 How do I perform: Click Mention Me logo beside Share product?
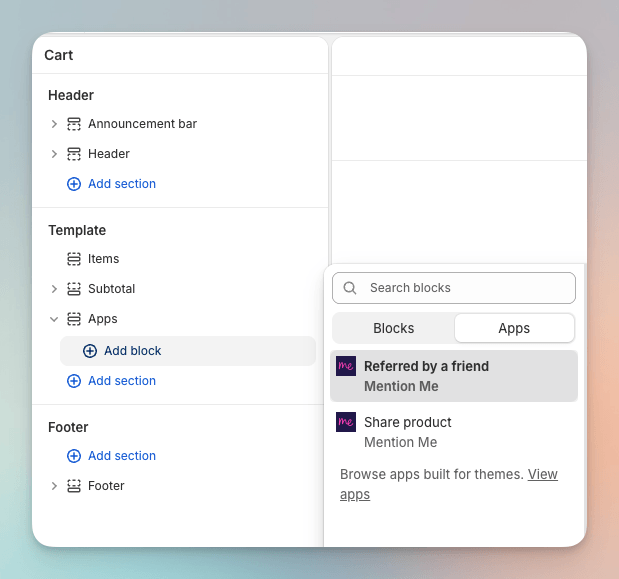[x=346, y=422]
